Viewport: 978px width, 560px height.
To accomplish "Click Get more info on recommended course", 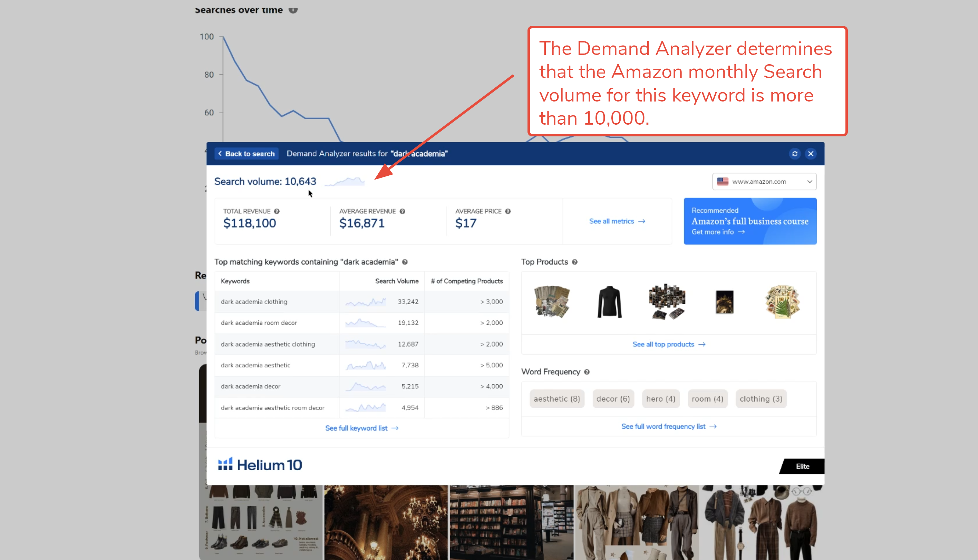I will coord(718,232).
